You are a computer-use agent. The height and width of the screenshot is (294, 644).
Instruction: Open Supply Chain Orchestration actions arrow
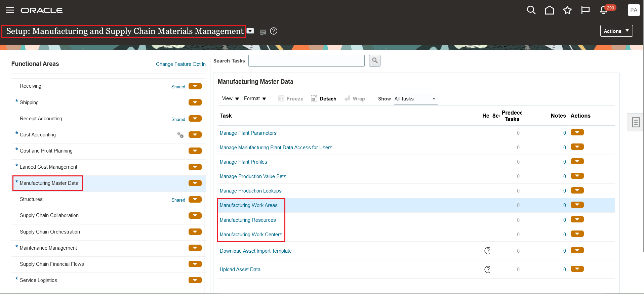pyautogui.click(x=195, y=232)
